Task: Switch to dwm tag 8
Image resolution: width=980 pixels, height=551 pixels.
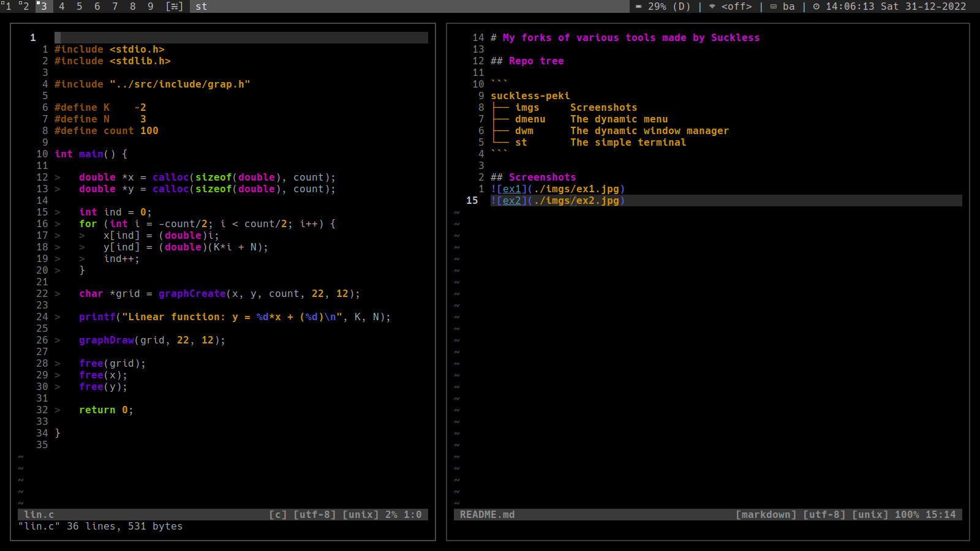Action: (x=132, y=6)
